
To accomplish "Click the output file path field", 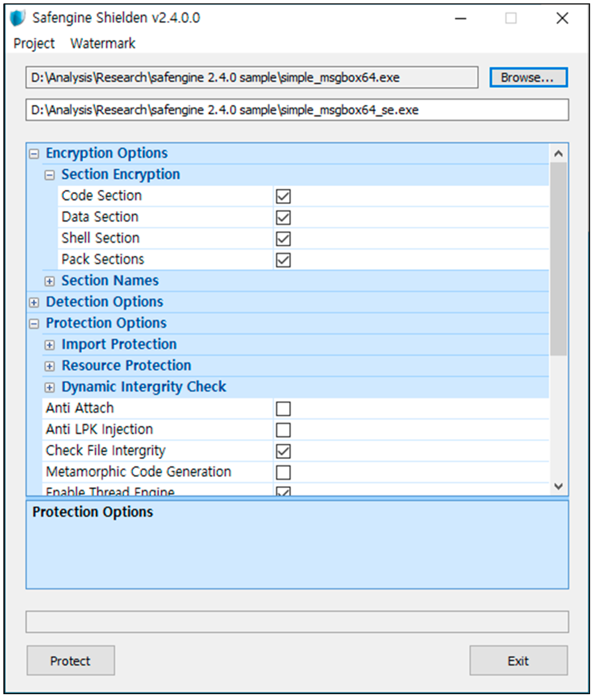I will point(297,110).
